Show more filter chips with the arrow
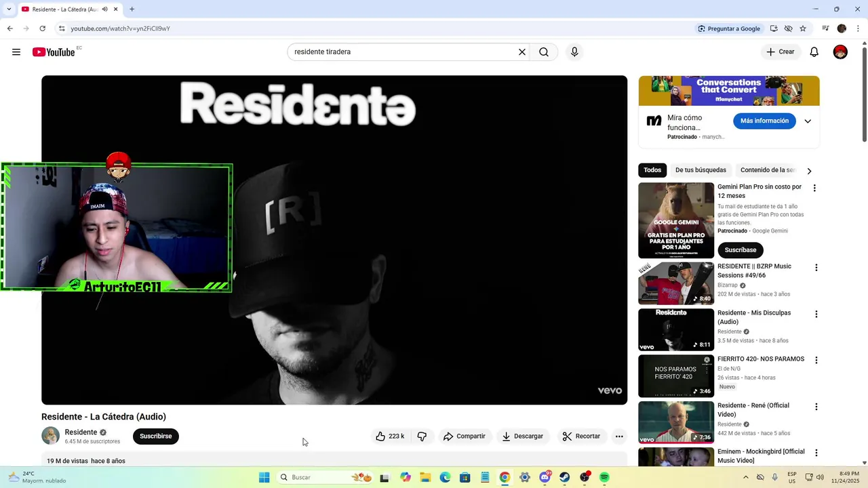Viewport: 868px width, 488px height. pyautogui.click(x=809, y=171)
